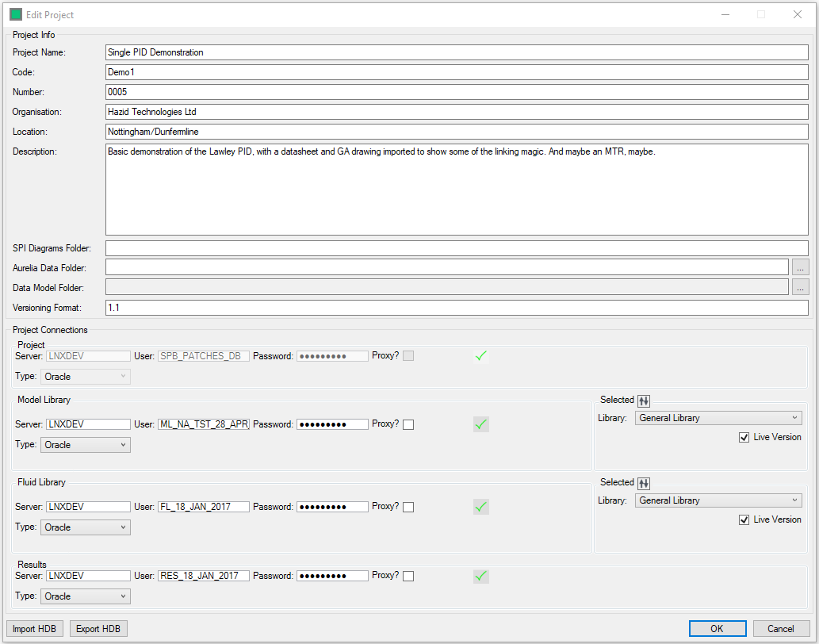The image size is (819, 644).
Task: Click the Model Library selected swap icon
Action: (644, 401)
